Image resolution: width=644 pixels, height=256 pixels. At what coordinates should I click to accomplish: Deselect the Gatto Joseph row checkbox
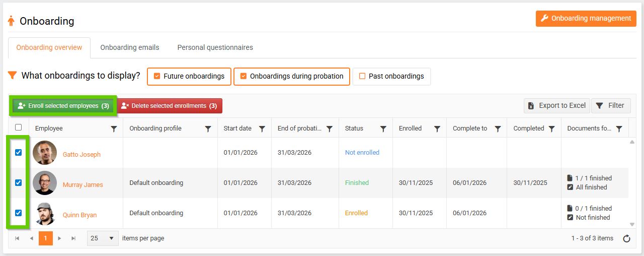pyautogui.click(x=19, y=153)
